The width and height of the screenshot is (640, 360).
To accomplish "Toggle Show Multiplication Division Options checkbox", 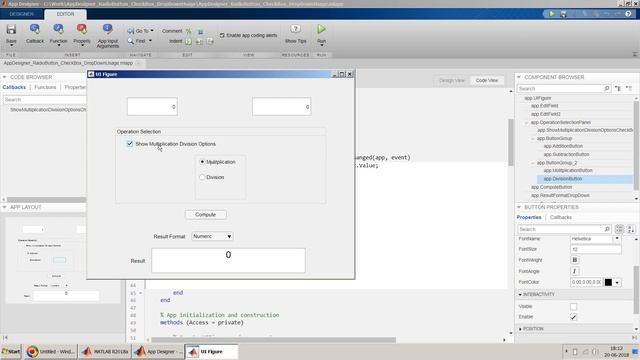I will (130, 144).
